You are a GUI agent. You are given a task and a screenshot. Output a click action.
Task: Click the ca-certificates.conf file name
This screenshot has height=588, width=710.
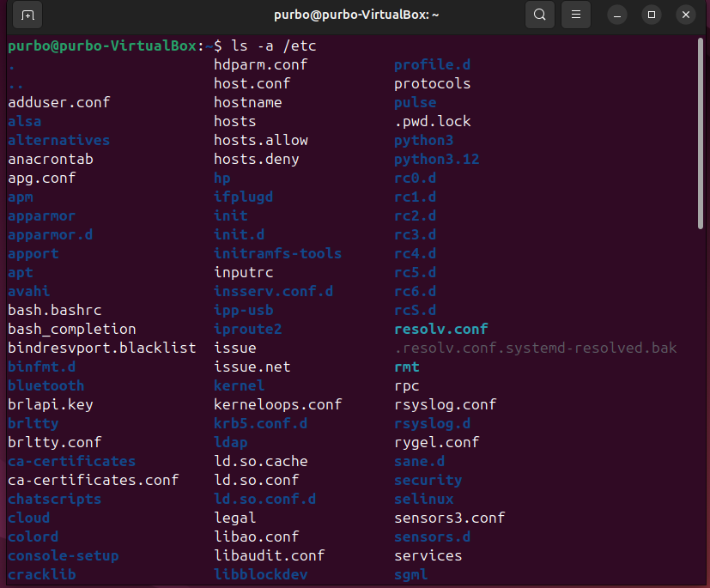[94, 480]
